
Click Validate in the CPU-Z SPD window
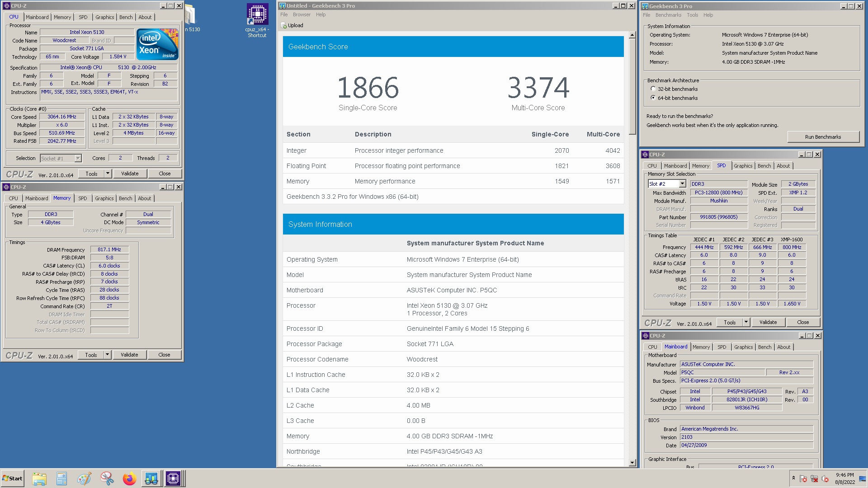pos(768,322)
